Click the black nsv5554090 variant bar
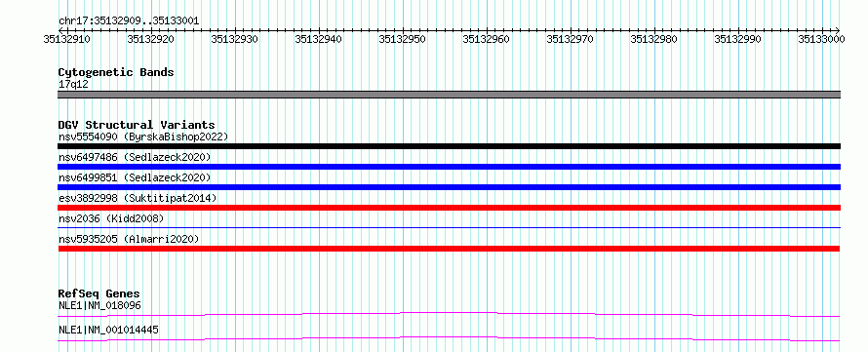 449,146
